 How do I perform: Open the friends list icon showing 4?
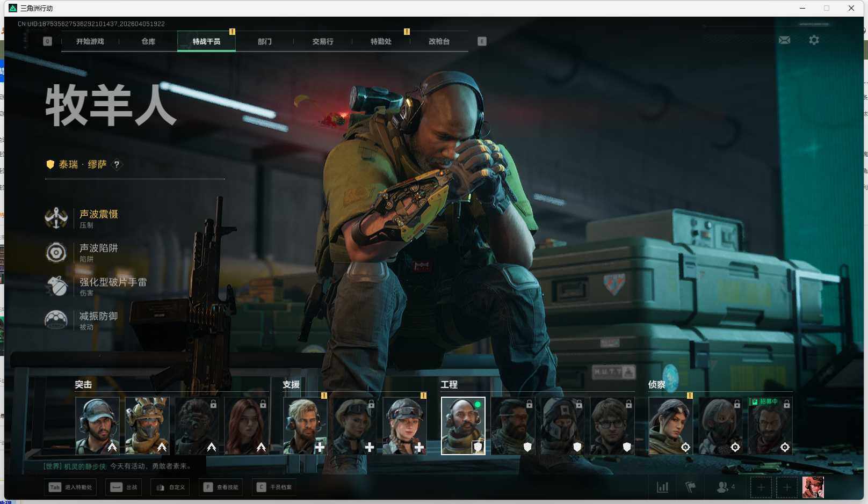(726, 487)
